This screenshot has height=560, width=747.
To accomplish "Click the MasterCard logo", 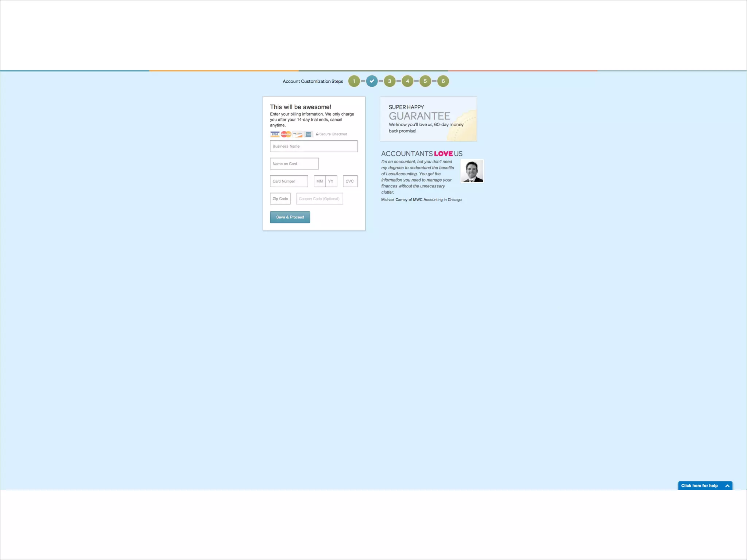I will (x=286, y=134).
